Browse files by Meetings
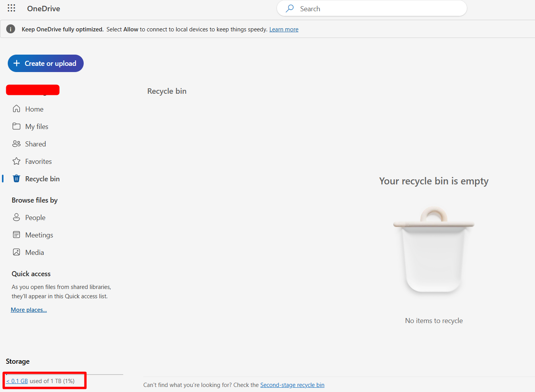This screenshot has height=392, width=535. point(39,235)
